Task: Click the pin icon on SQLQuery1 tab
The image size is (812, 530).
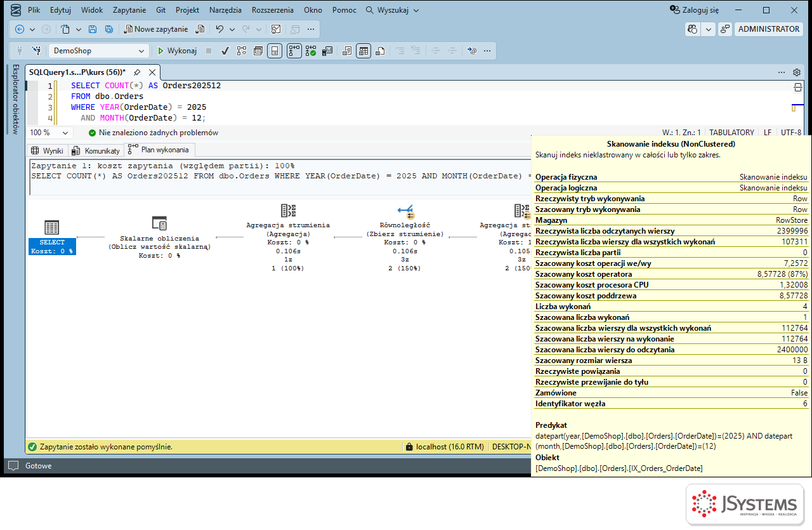Action: [x=137, y=72]
